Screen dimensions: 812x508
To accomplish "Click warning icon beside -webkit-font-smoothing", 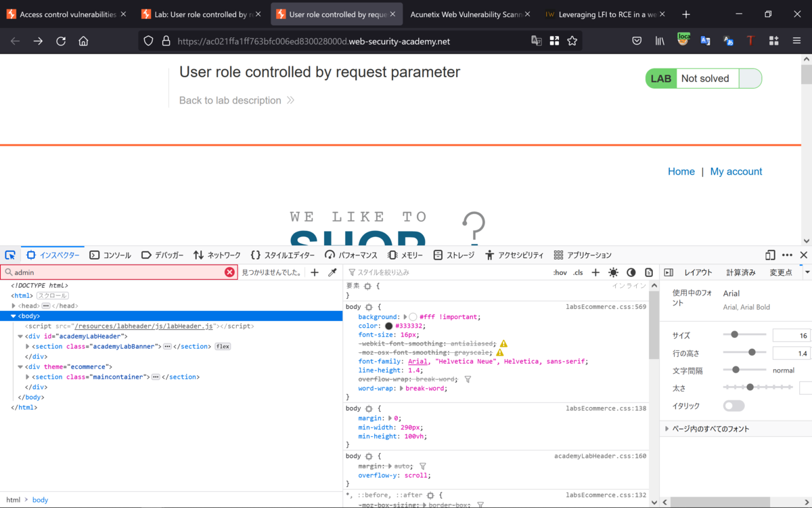I will click(x=503, y=344).
